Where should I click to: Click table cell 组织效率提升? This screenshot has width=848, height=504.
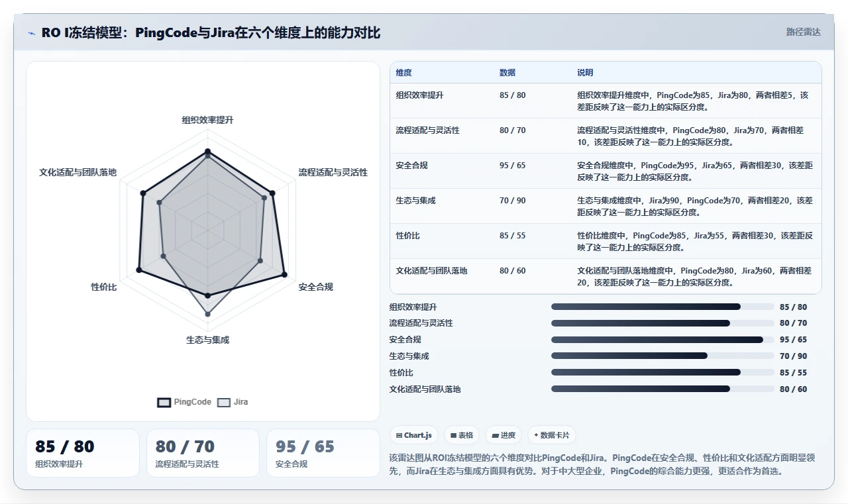point(420,95)
